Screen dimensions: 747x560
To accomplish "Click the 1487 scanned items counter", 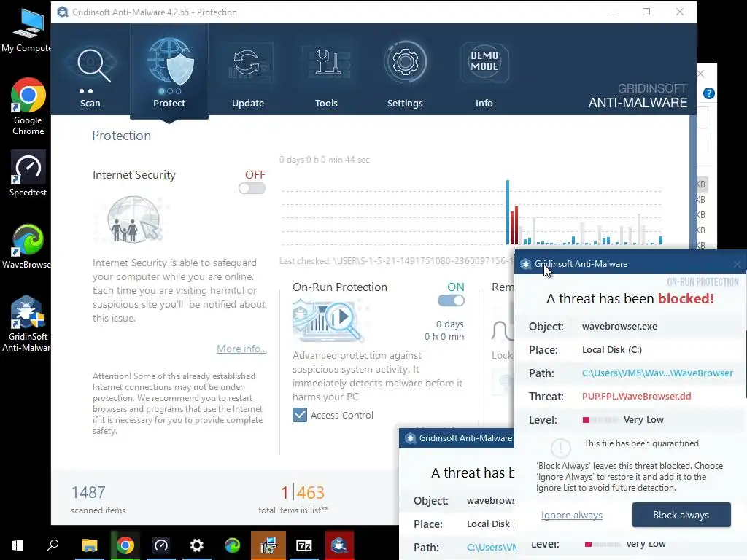I will point(88,492).
